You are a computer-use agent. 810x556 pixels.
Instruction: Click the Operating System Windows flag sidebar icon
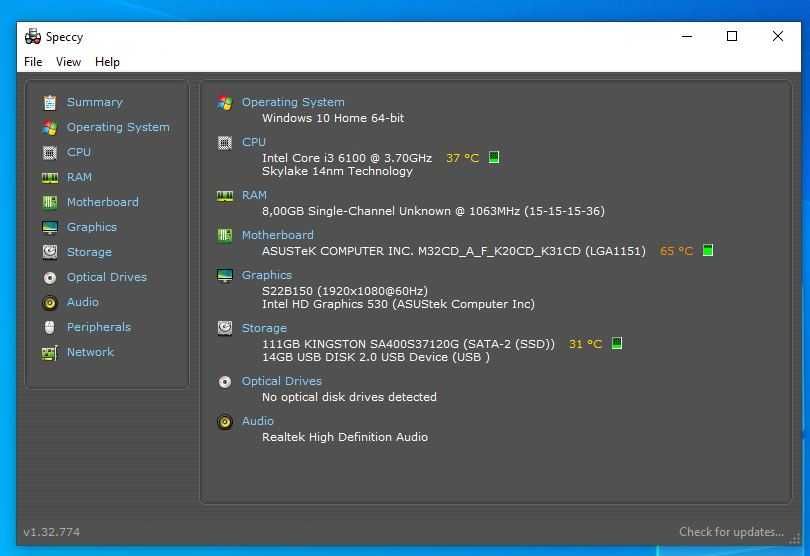(x=50, y=128)
